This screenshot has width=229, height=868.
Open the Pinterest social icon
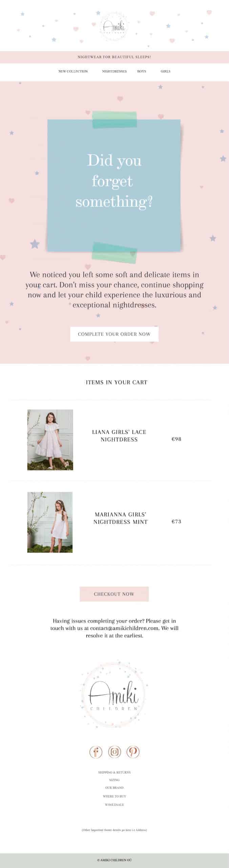tap(133, 752)
